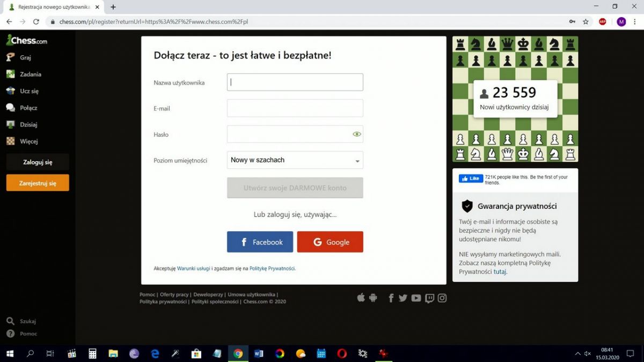Open Opera browser from taskbar
644x362 pixels.
342,353
